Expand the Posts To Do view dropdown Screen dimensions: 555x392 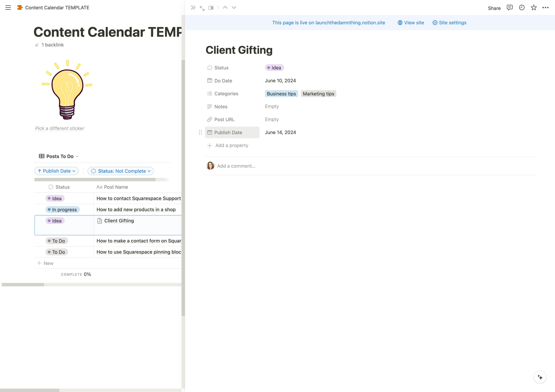point(59,156)
